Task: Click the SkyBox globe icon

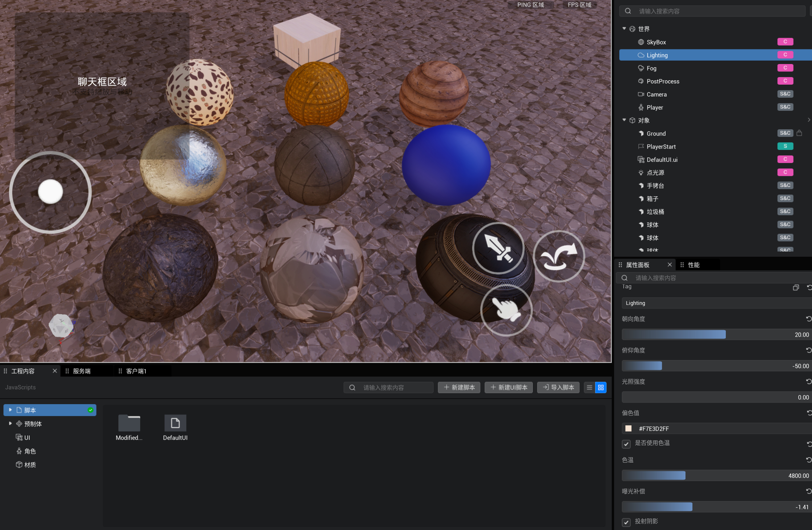Action: tap(641, 42)
